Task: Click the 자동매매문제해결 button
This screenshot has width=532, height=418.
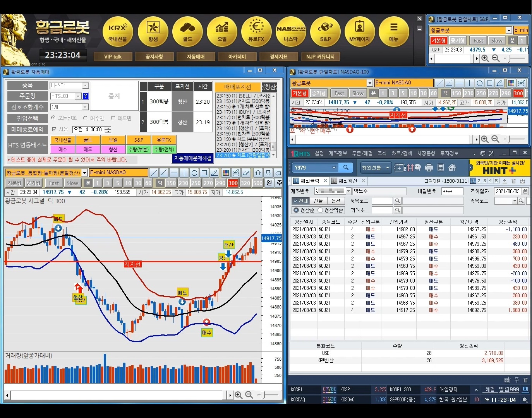Action: point(193,158)
